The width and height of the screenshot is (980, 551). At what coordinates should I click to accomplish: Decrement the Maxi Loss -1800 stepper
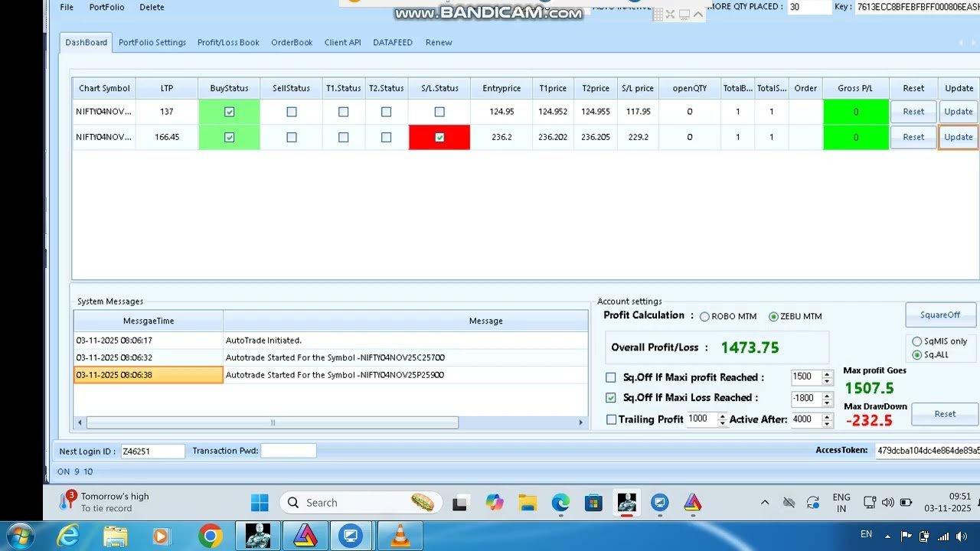[825, 402]
